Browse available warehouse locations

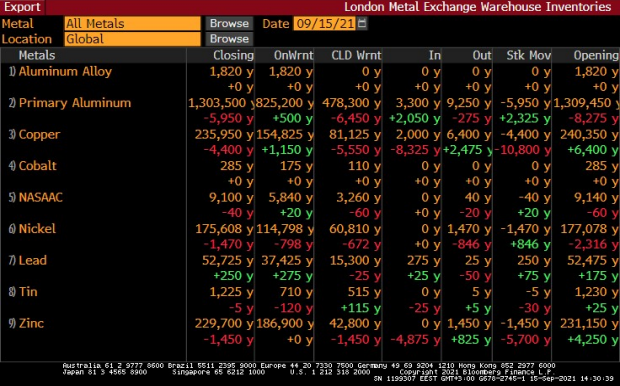click(x=229, y=39)
